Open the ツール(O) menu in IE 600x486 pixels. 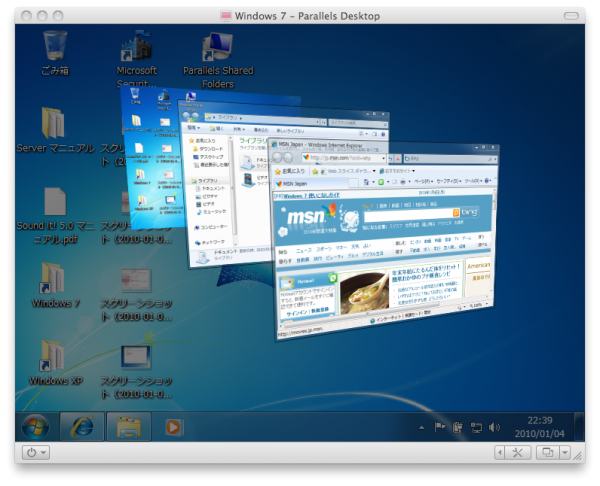[x=473, y=181]
